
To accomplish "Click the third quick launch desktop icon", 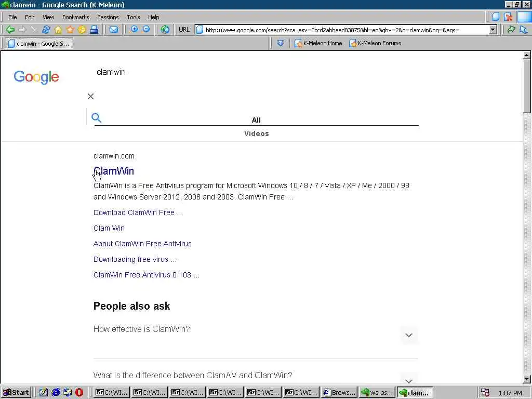I will point(68,393).
